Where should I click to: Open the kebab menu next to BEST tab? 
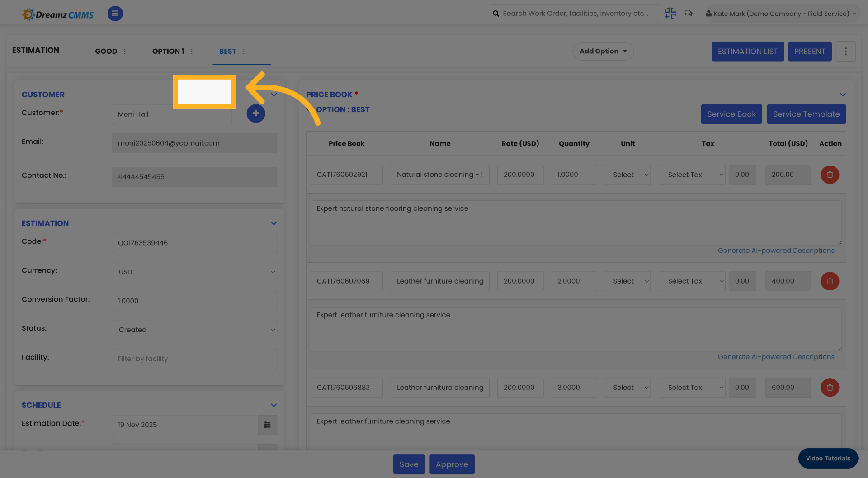243,52
